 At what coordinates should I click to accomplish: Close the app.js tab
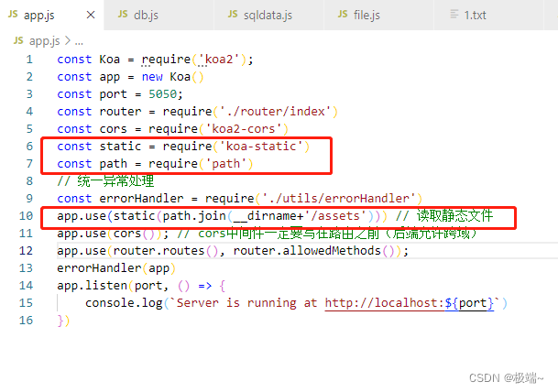(91, 15)
